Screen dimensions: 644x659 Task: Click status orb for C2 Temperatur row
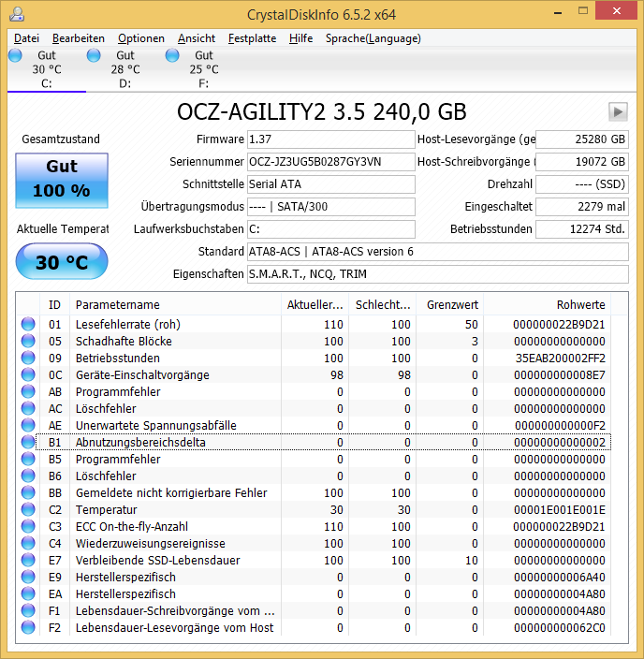tap(28, 509)
